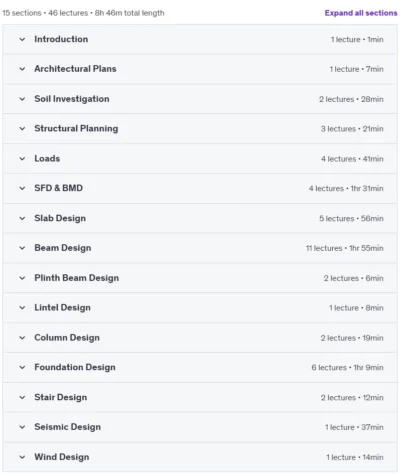Expand the Loads section chevron
The image size is (400, 475).
22,159
